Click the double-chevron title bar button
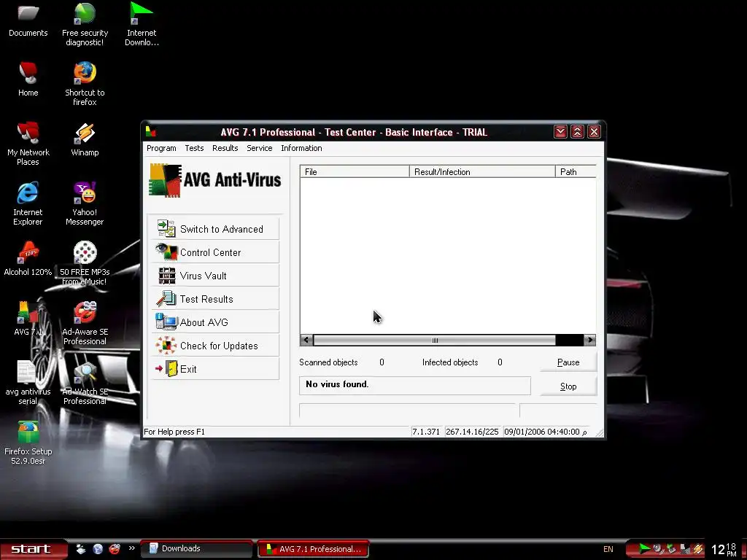Viewport: 747px width, 560px height. click(578, 132)
